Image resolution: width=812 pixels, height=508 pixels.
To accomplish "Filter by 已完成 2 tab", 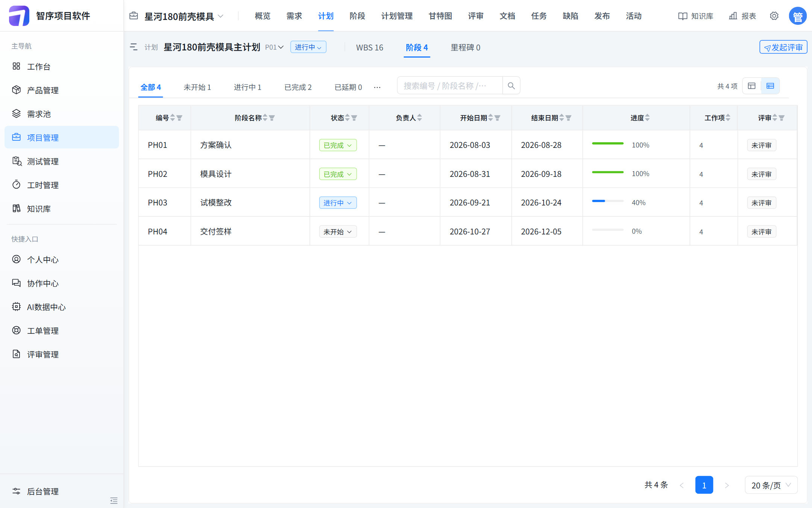I will (298, 87).
